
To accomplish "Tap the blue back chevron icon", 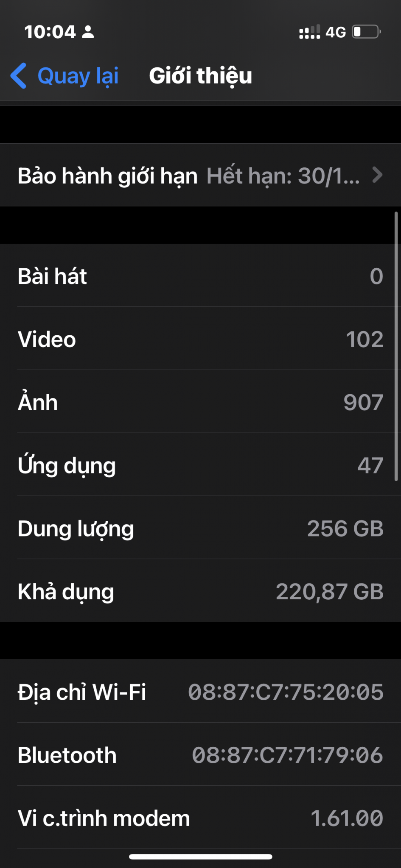I will pos(19,76).
